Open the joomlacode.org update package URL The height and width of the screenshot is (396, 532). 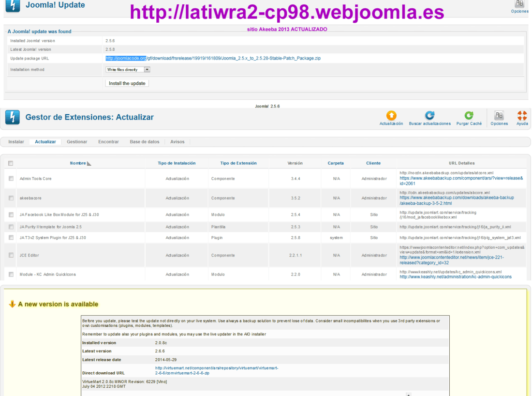pyautogui.click(x=213, y=58)
